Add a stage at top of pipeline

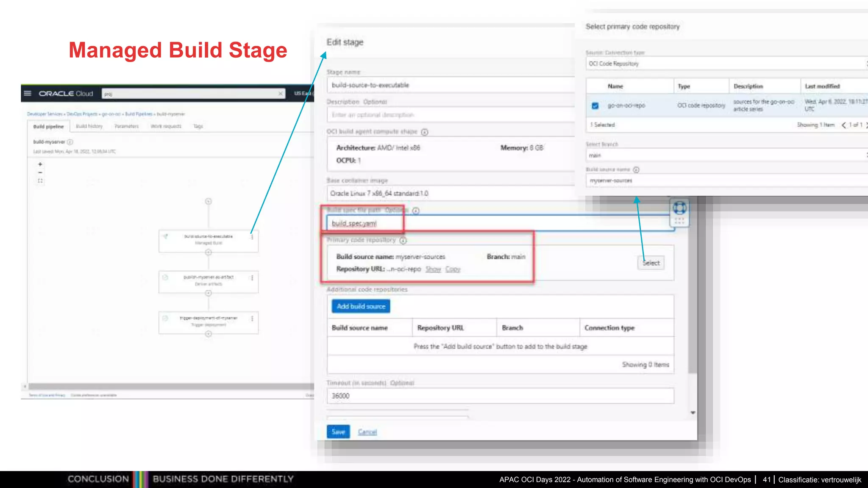click(208, 201)
